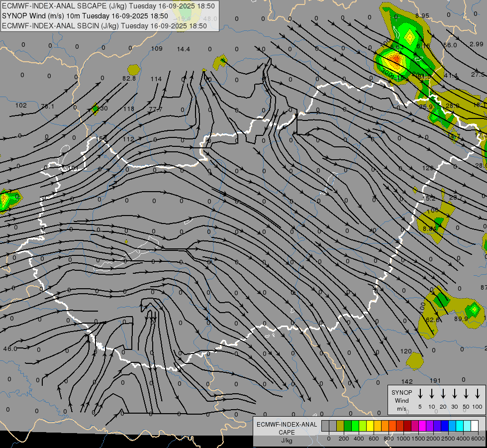This screenshot has width=487, height=448.
Task: Click the 6000 tick label on CAPE scale
Action: point(478,439)
